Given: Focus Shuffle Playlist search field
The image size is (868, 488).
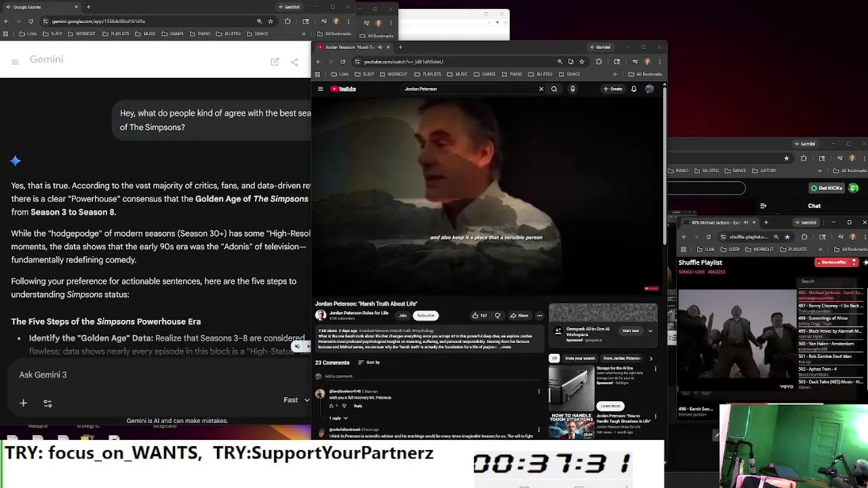Looking at the screenshot, I should [x=831, y=281].
